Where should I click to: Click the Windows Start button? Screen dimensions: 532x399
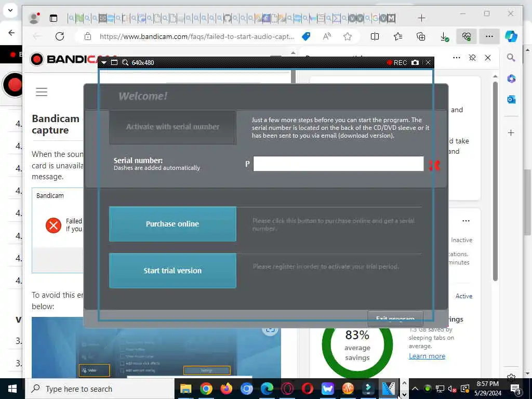pyautogui.click(x=12, y=389)
